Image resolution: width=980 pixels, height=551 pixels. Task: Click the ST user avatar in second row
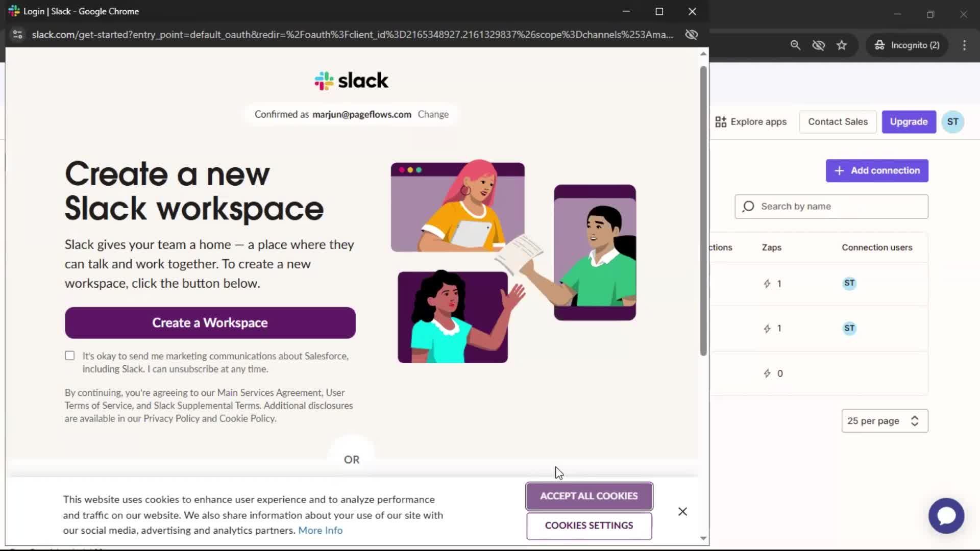(x=849, y=328)
